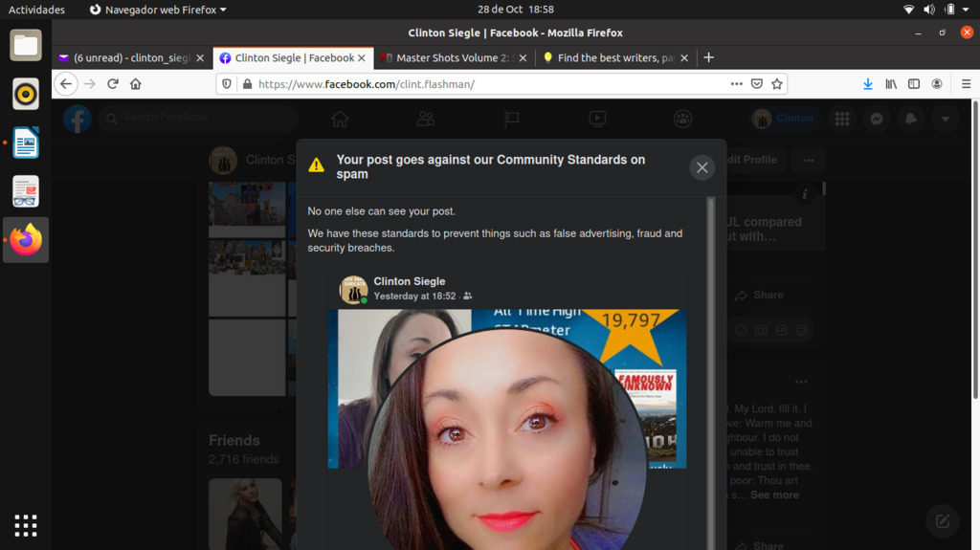Save page to Pocket icon
This screenshot has height=550, width=980.
click(757, 84)
